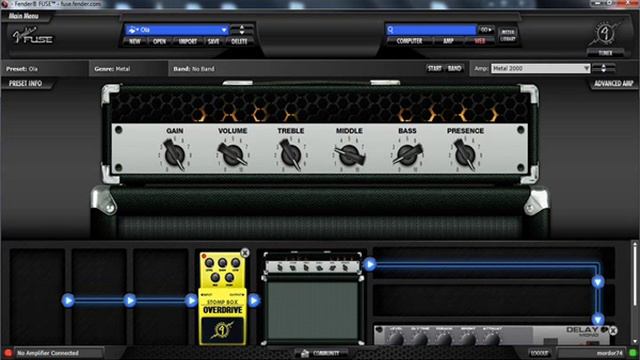Viewport: 640px width, 360px height.
Task: Select the Delay Mono rack unit
Action: click(492, 336)
